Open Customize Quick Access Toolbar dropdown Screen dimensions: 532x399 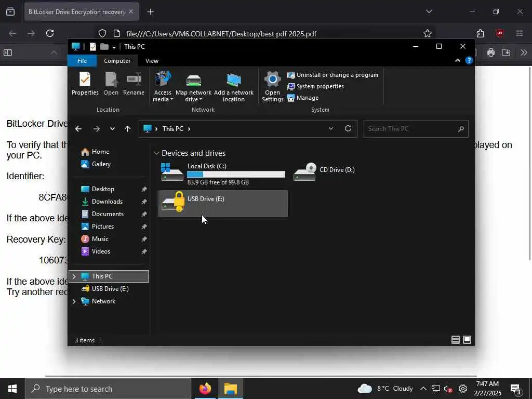tap(114, 47)
